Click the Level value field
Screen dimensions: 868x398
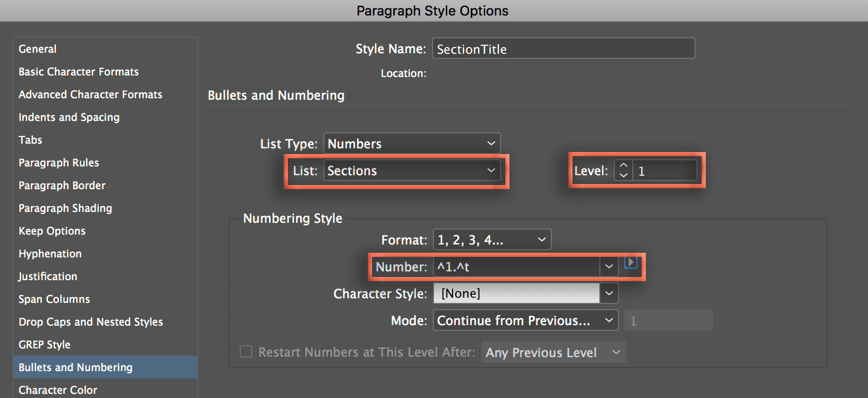(x=665, y=171)
